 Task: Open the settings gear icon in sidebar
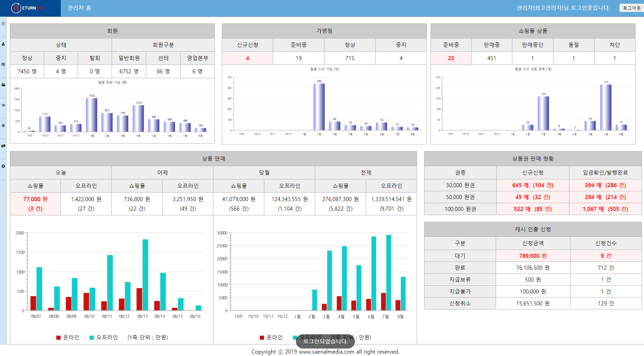click(3, 166)
